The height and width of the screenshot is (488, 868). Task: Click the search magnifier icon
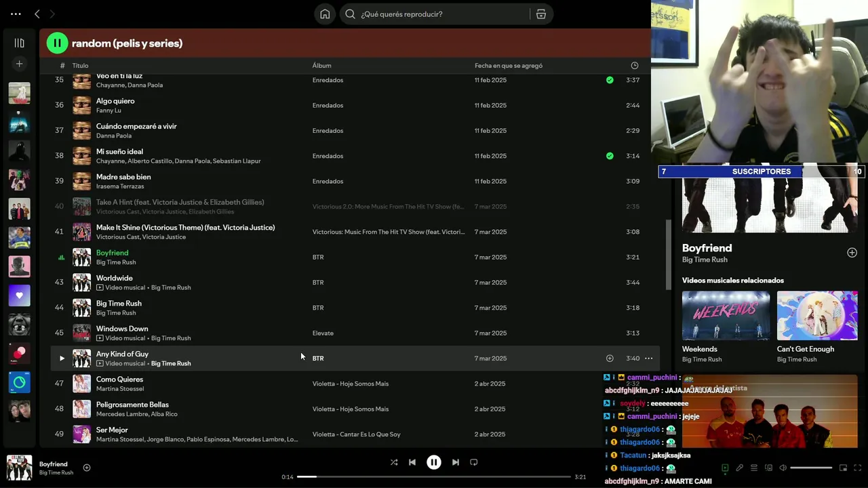[350, 14]
